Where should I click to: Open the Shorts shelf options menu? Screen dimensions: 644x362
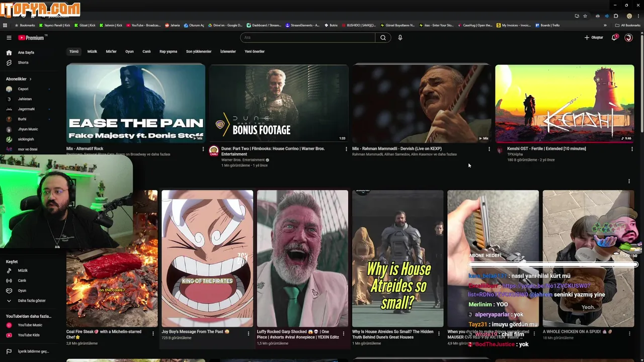tap(629, 182)
